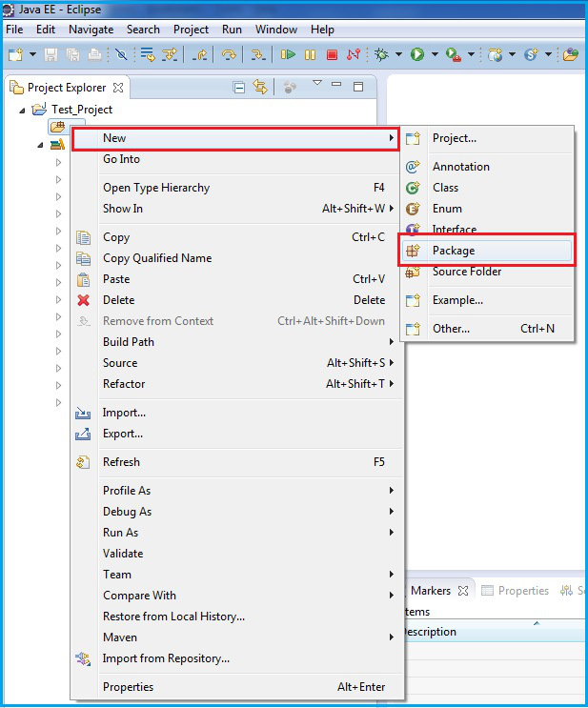Viewport: 588px width, 708px height.
Task: Click the Save disk icon in toolbar
Action: pyautogui.click(x=51, y=55)
